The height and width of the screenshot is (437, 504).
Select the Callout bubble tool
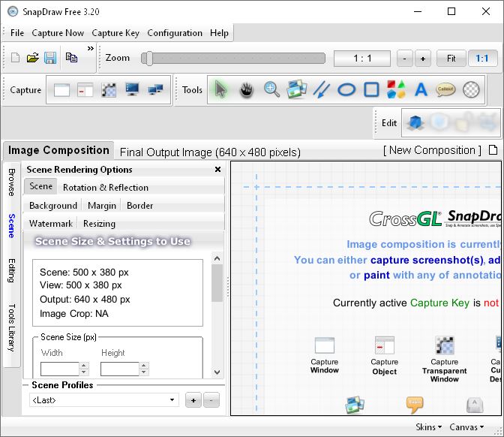445,90
